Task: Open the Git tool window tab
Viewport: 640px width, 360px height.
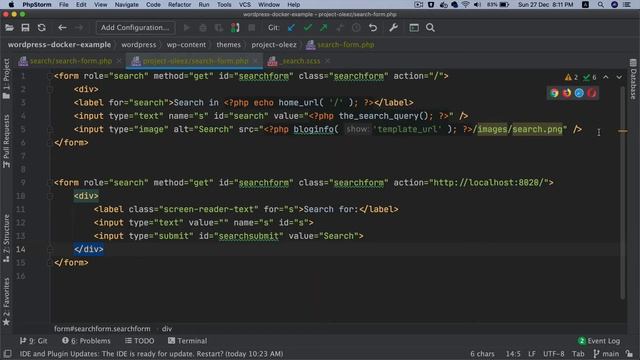Action: (x=34, y=341)
